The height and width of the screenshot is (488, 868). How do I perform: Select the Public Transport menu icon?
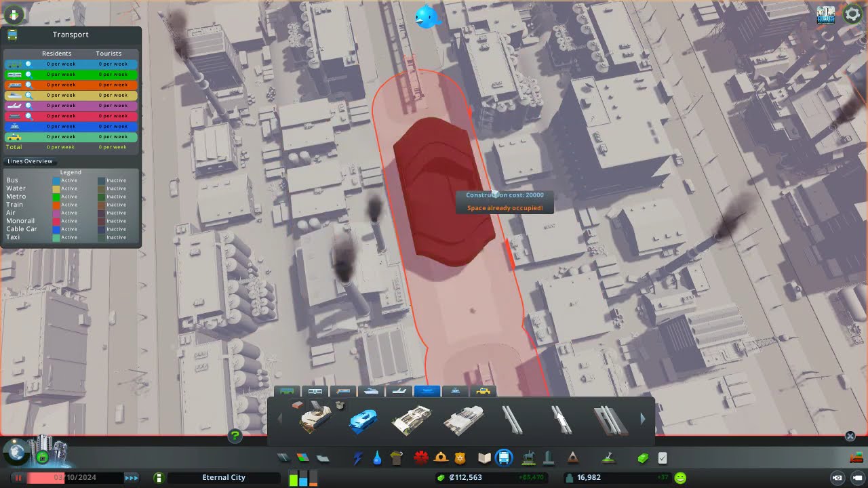(505, 458)
